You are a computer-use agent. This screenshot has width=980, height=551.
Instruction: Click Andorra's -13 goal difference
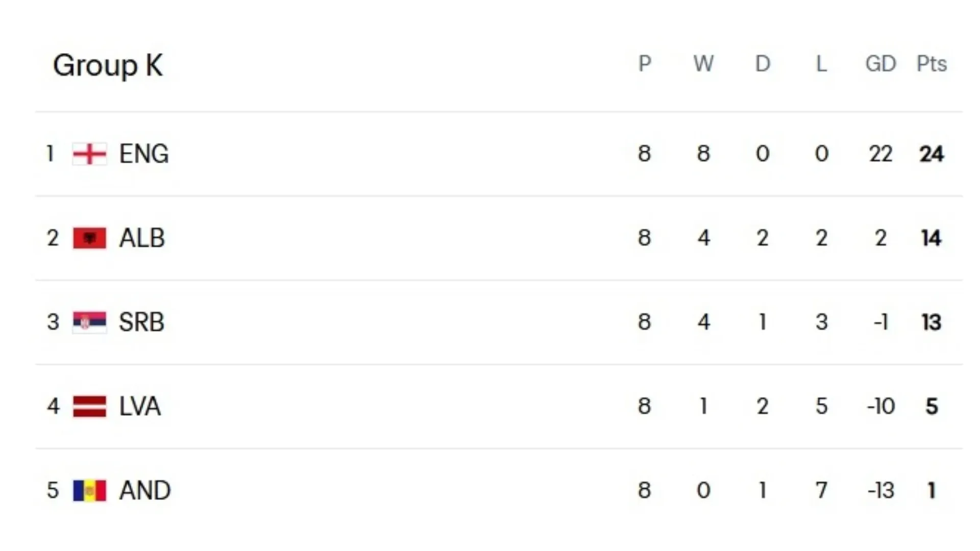(x=880, y=490)
